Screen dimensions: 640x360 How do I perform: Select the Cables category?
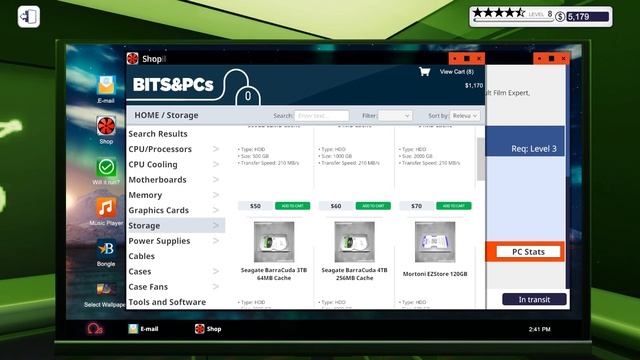(142, 256)
